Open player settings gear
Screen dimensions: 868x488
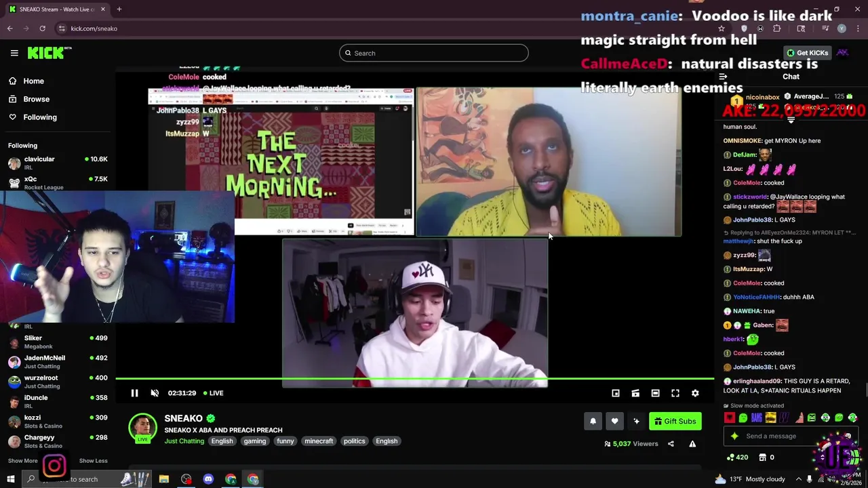tap(695, 393)
